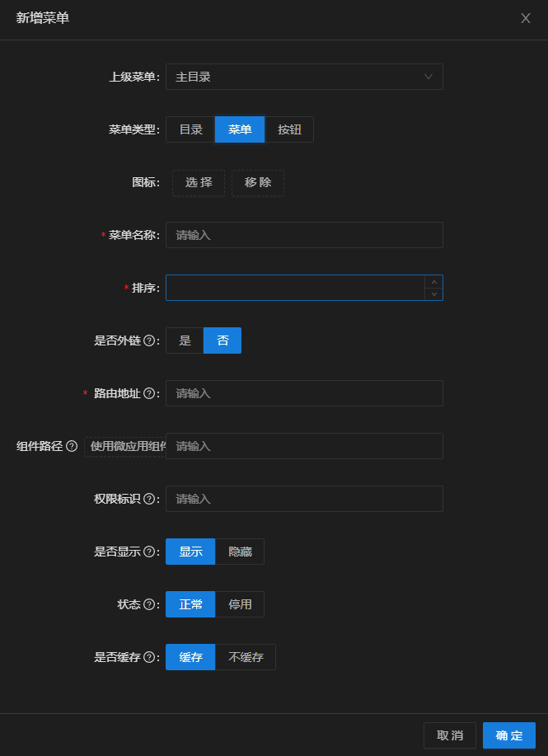Click help icon next to 是否外链

(149, 340)
